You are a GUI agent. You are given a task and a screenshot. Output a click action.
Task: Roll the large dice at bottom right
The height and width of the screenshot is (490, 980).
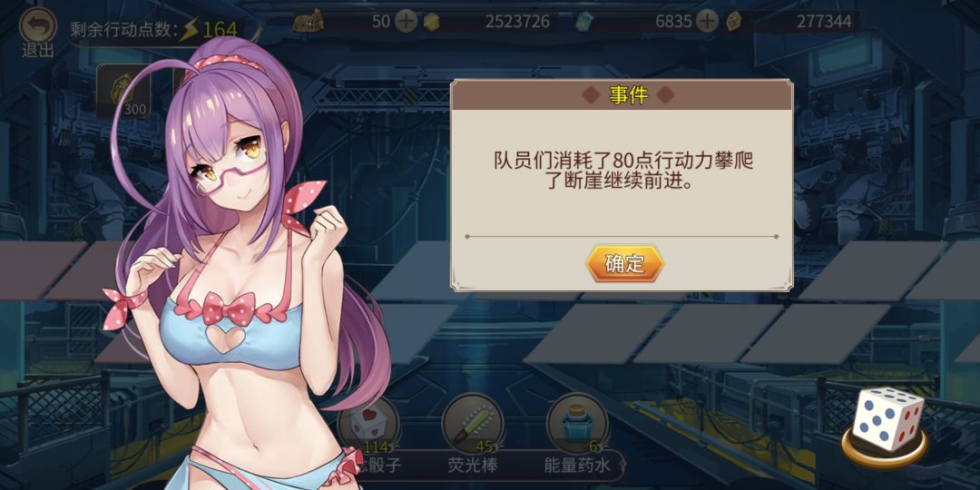click(x=887, y=421)
